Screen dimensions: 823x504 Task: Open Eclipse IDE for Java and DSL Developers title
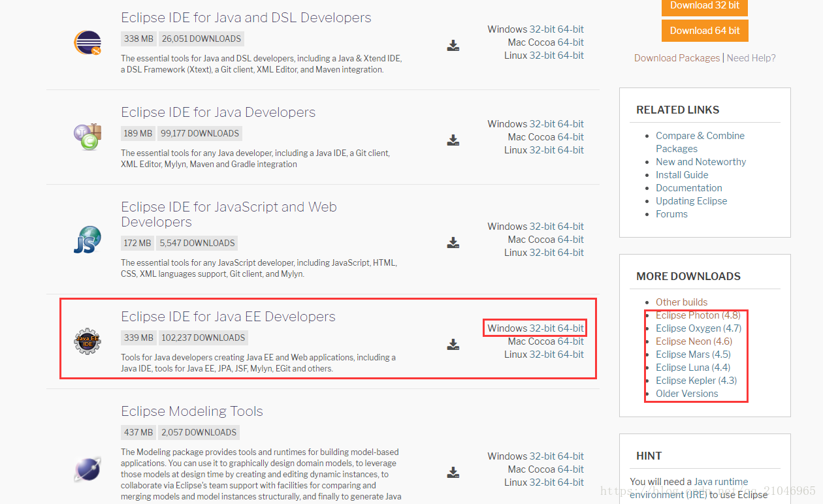click(x=246, y=18)
